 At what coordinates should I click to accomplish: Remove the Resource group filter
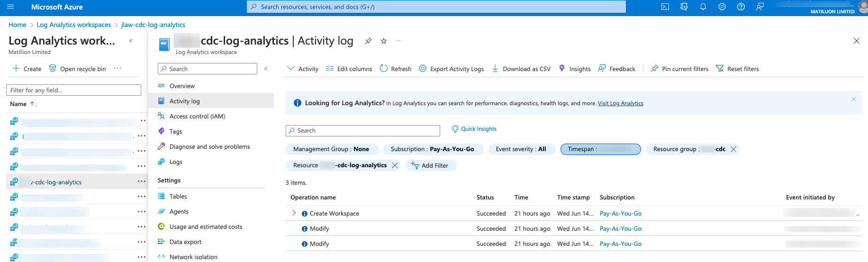[733, 149]
